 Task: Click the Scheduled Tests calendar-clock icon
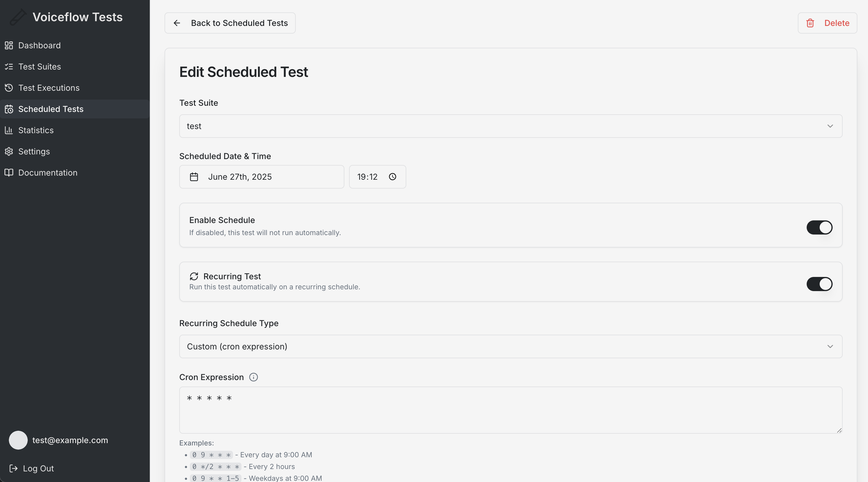pos(9,109)
